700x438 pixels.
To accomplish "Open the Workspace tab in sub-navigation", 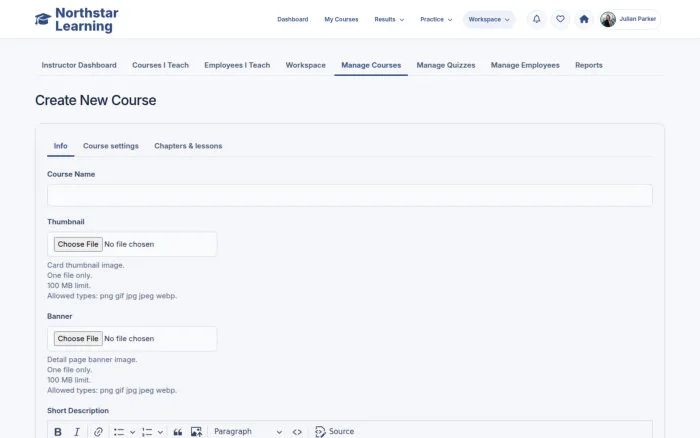I will tap(305, 65).
